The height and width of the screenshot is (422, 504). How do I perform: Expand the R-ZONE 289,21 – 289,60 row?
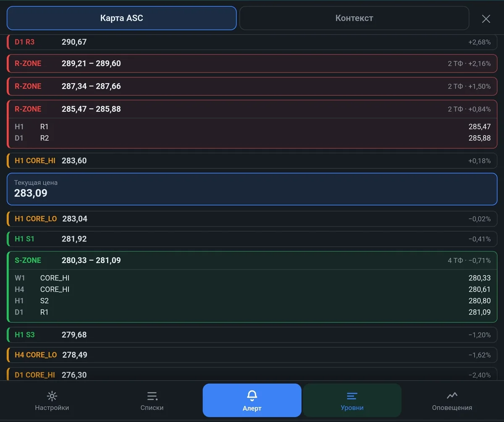(252, 63)
